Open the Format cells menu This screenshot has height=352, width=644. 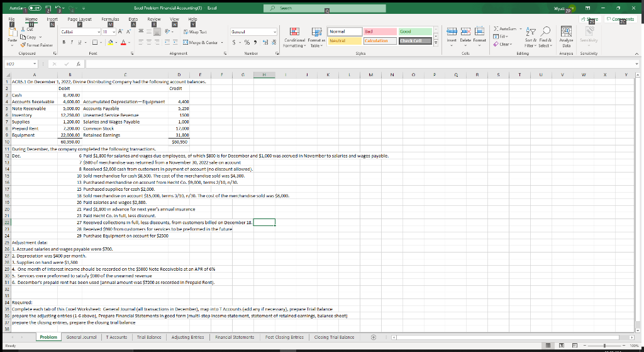tap(479, 37)
